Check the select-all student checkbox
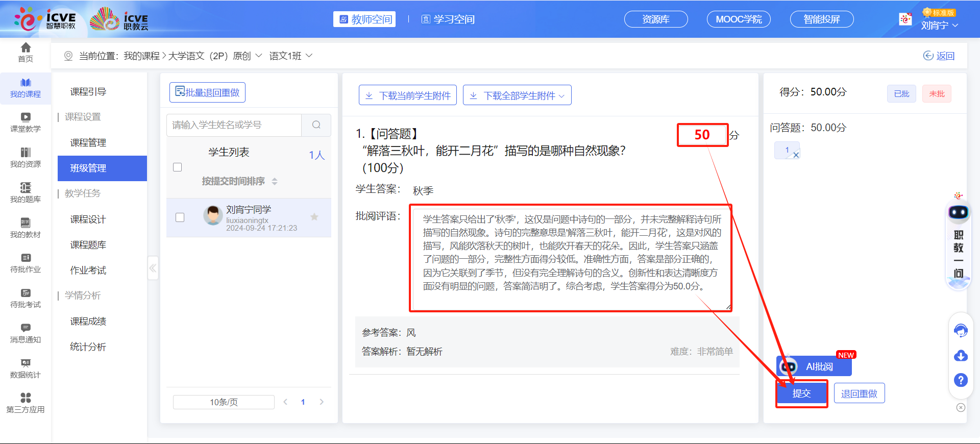 [178, 167]
